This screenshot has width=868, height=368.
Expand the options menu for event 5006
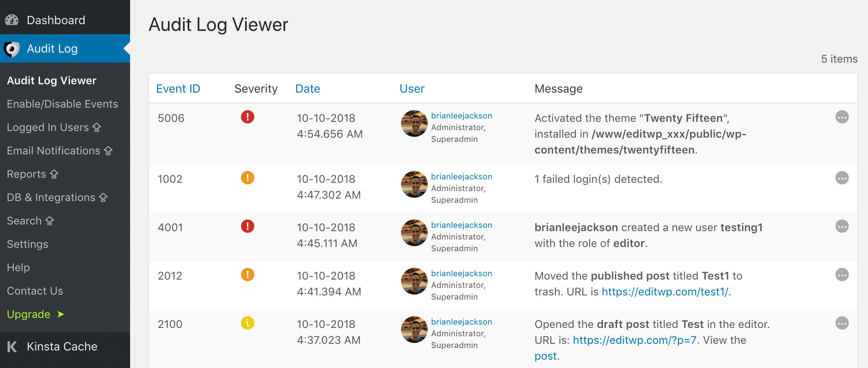coord(842,117)
